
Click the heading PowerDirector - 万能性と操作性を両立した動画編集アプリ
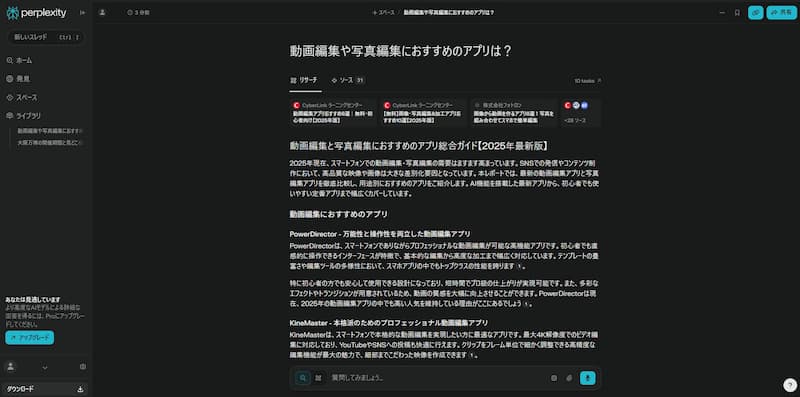[x=380, y=234]
